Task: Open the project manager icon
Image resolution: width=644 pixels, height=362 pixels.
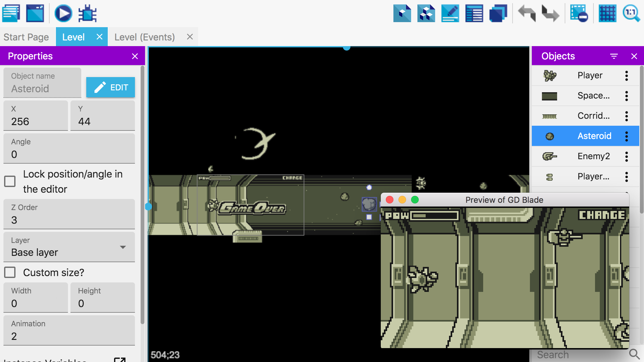Action: coord(11,13)
